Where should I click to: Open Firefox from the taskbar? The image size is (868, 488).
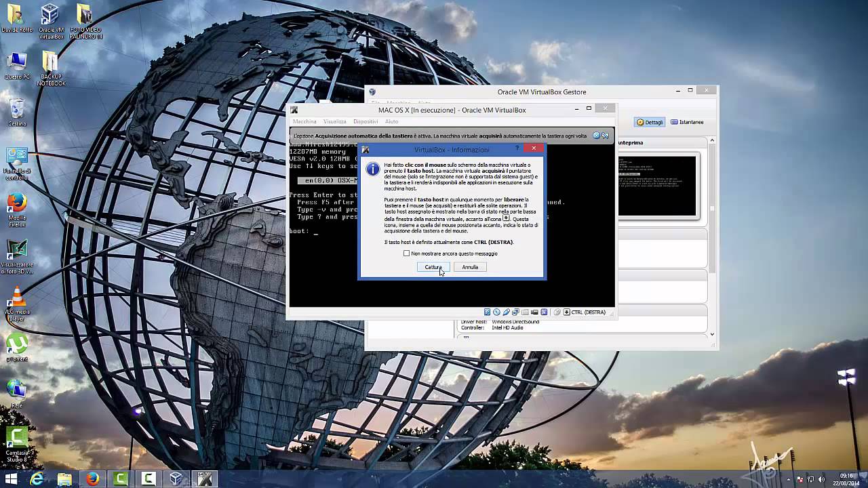(x=92, y=479)
